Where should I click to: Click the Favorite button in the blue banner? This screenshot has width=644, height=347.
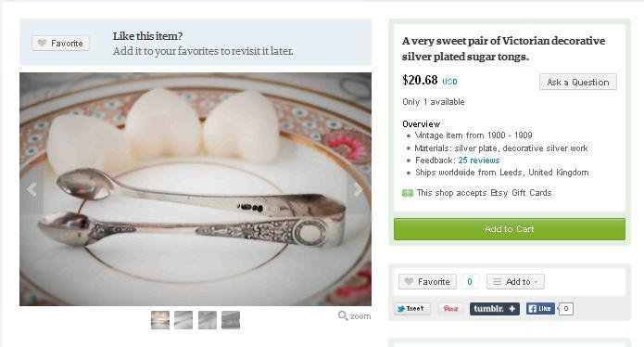(x=61, y=44)
